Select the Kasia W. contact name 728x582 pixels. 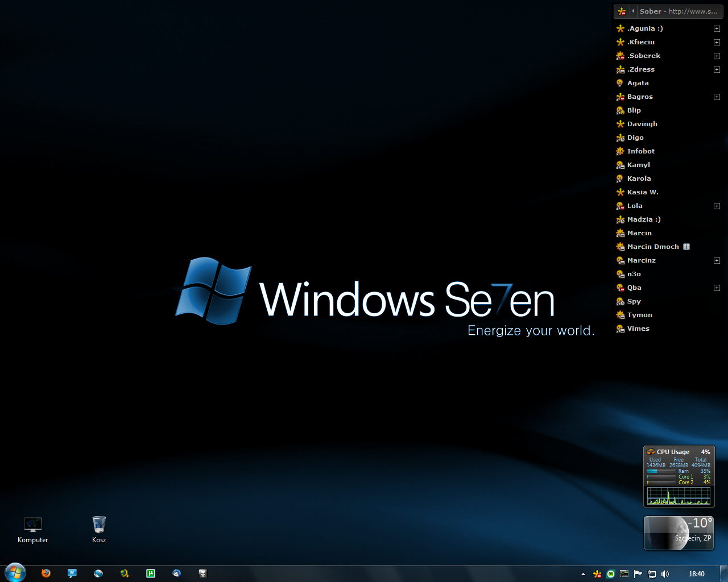[x=643, y=192]
